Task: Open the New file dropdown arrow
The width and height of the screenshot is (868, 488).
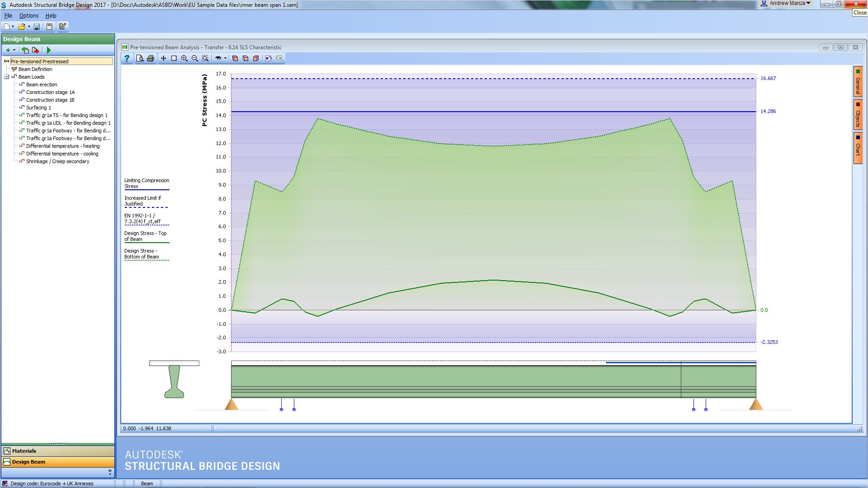Action: click(13, 27)
